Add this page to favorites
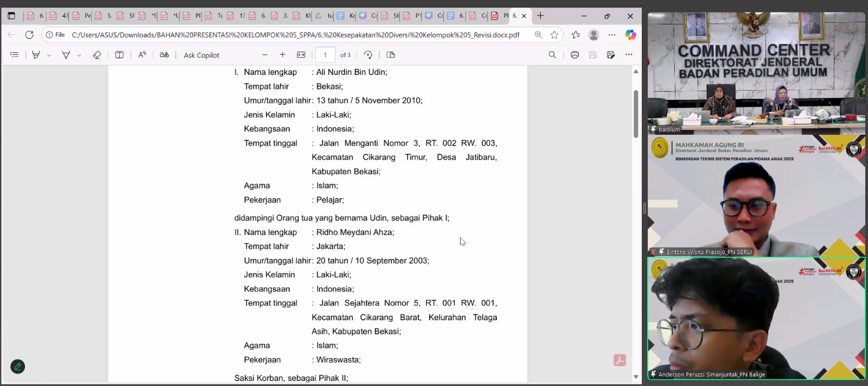 click(554, 35)
